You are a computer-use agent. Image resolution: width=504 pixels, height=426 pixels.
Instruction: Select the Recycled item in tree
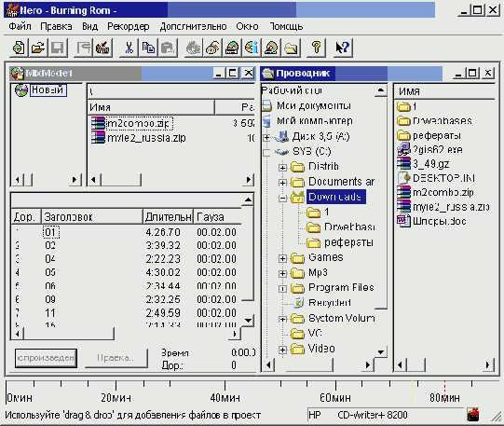tap(330, 303)
